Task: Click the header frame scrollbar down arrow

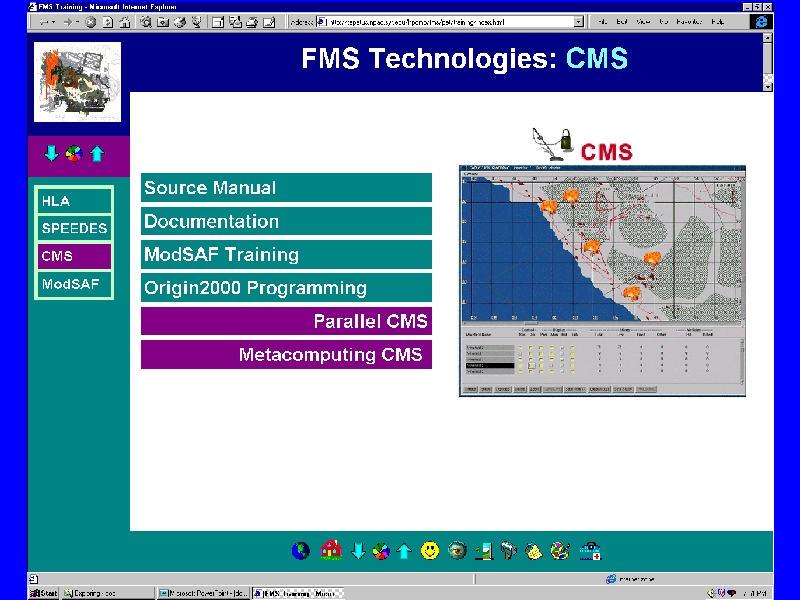Action: point(768,87)
